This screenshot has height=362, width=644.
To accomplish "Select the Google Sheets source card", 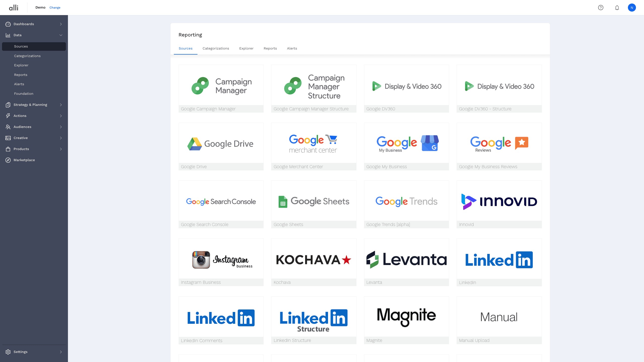I will (314, 204).
